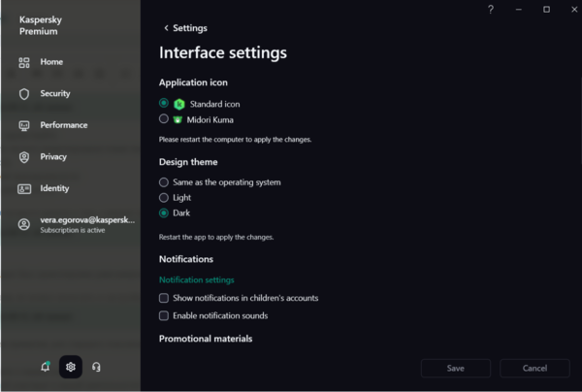This screenshot has height=392, width=582.
Task: Open the Security shield icon
Action: coord(24,94)
